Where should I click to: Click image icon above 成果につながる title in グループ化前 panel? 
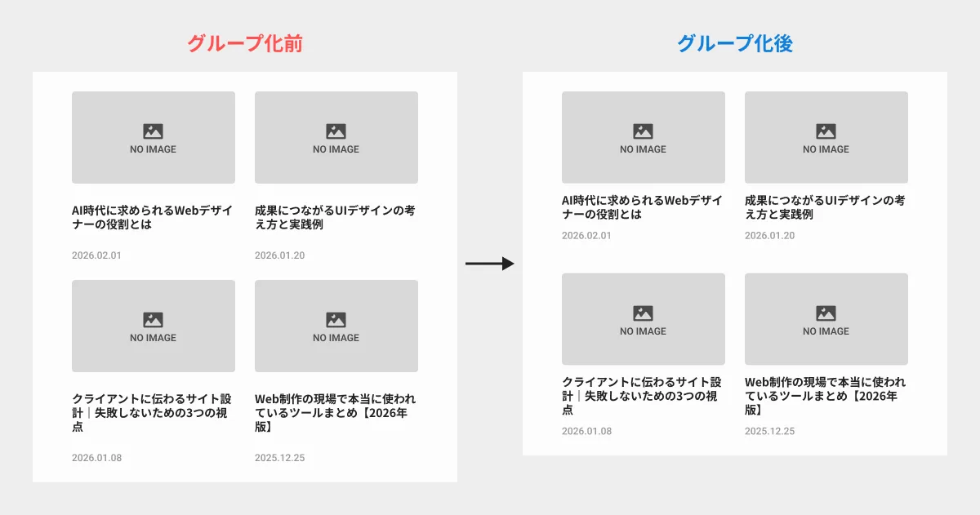[336, 131]
